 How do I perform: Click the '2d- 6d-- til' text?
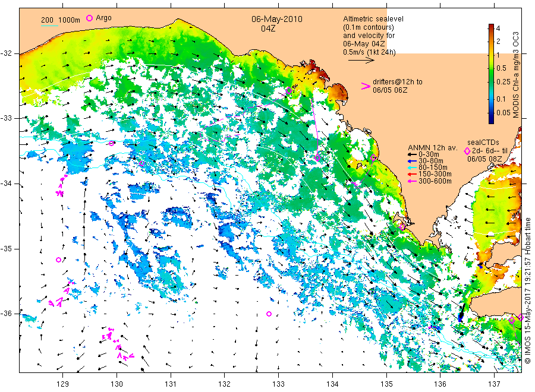[x=490, y=151]
